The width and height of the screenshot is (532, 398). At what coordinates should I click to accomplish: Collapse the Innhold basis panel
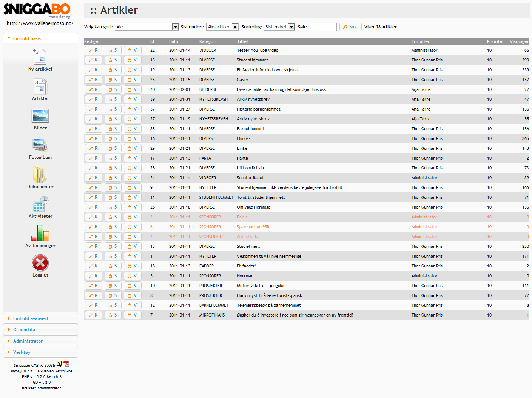click(40, 38)
